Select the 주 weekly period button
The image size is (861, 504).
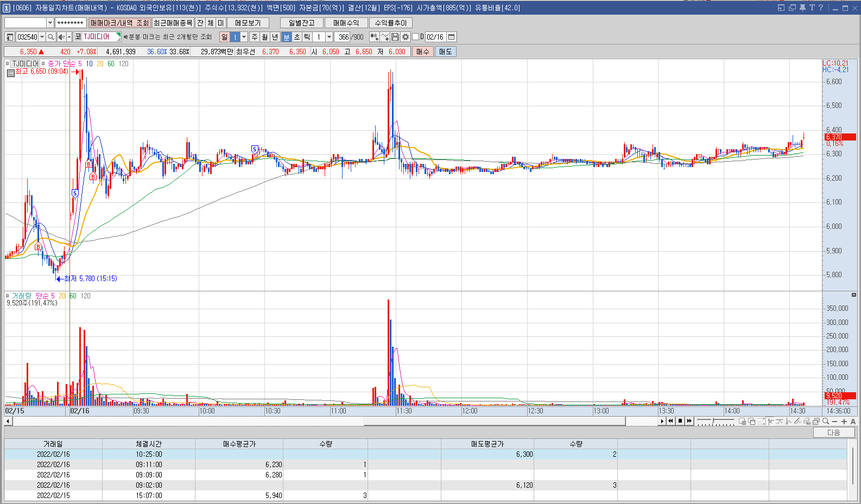tap(255, 37)
